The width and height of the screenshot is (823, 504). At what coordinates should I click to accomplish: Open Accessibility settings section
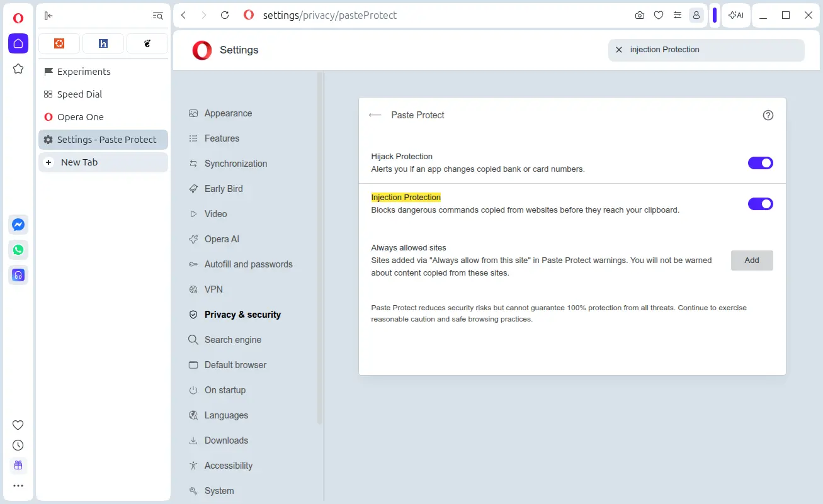click(220, 466)
